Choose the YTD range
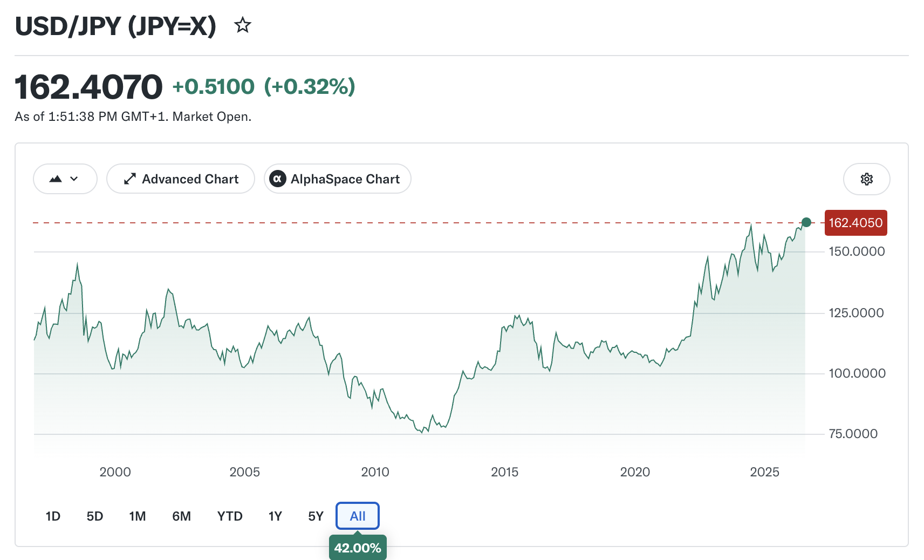This screenshot has height=560, width=924. [x=230, y=516]
